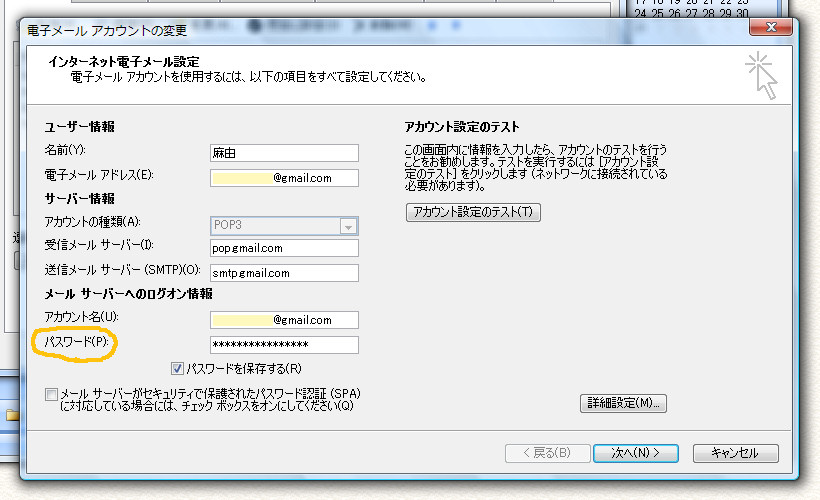Click the メール サーバーへのログオン情報 heading

[x=129, y=294]
